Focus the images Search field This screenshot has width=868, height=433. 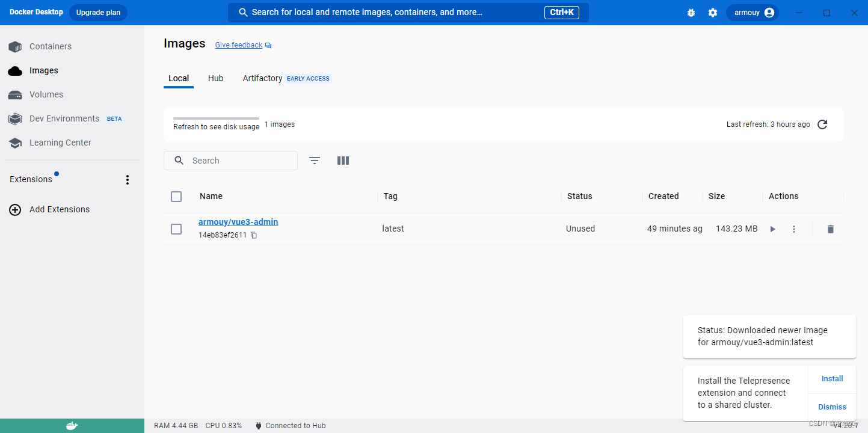pyautogui.click(x=230, y=161)
